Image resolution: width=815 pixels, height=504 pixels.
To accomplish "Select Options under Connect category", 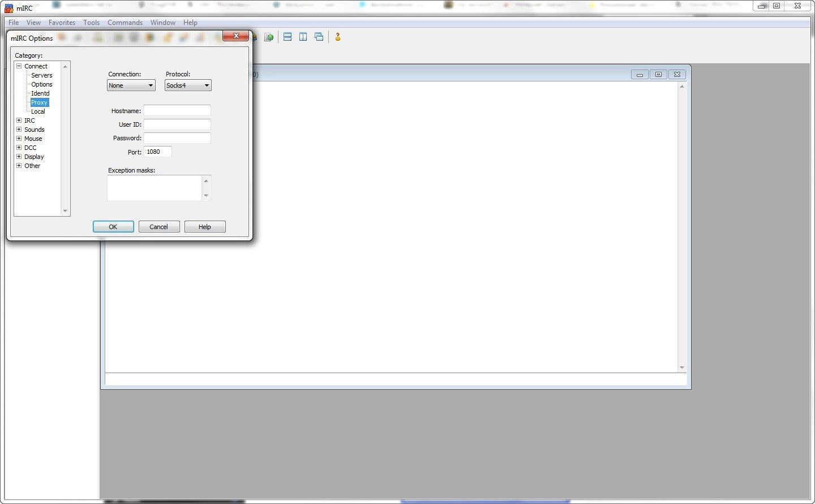I will 42,84.
